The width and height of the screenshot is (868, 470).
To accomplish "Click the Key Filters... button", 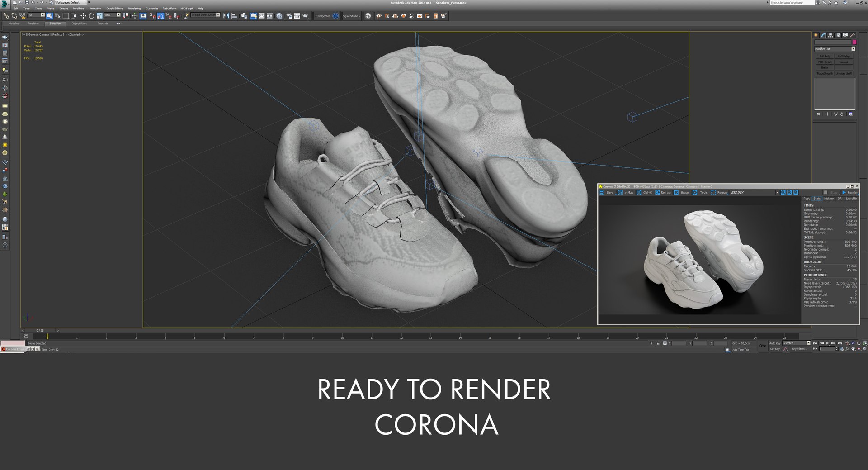I will click(799, 349).
